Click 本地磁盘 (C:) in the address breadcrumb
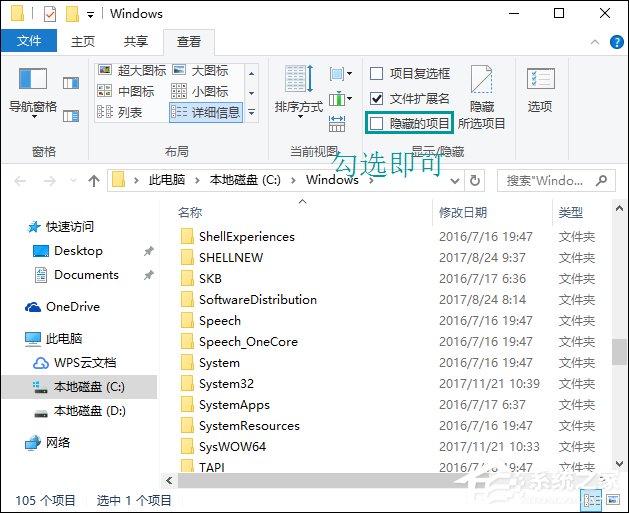The height and width of the screenshot is (513, 629). (x=245, y=180)
